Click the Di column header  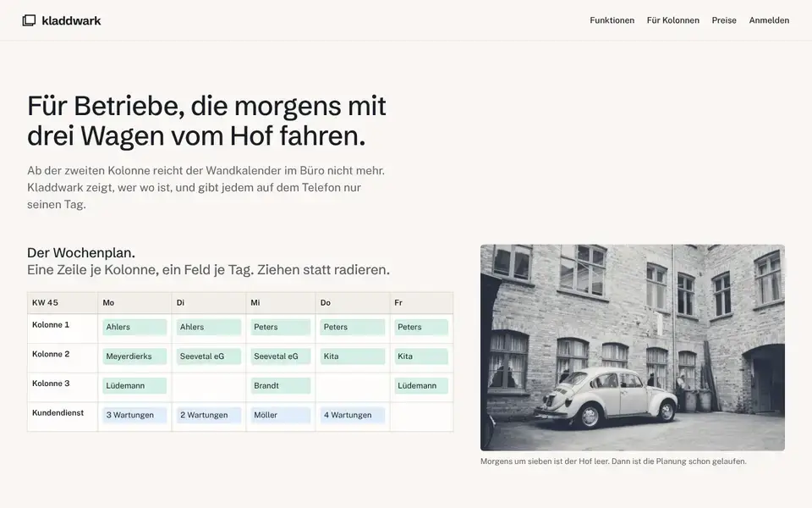209,303
